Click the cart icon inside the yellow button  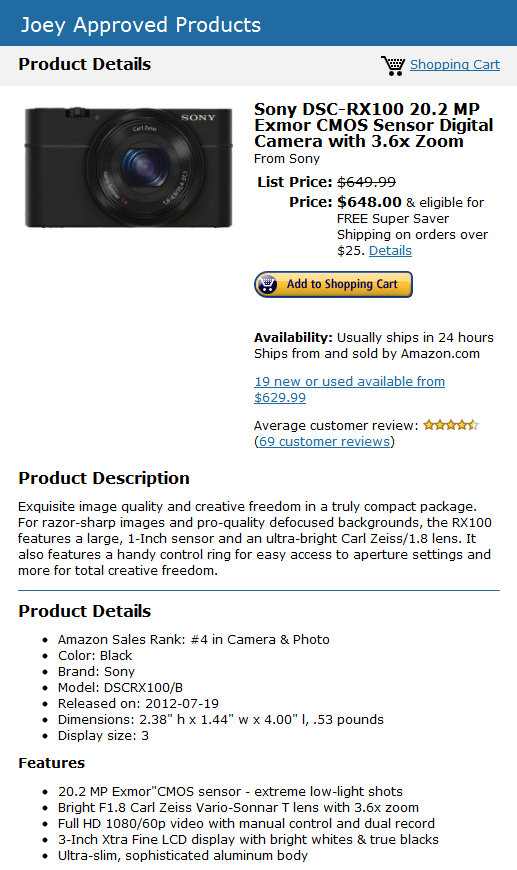coord(267,284)
